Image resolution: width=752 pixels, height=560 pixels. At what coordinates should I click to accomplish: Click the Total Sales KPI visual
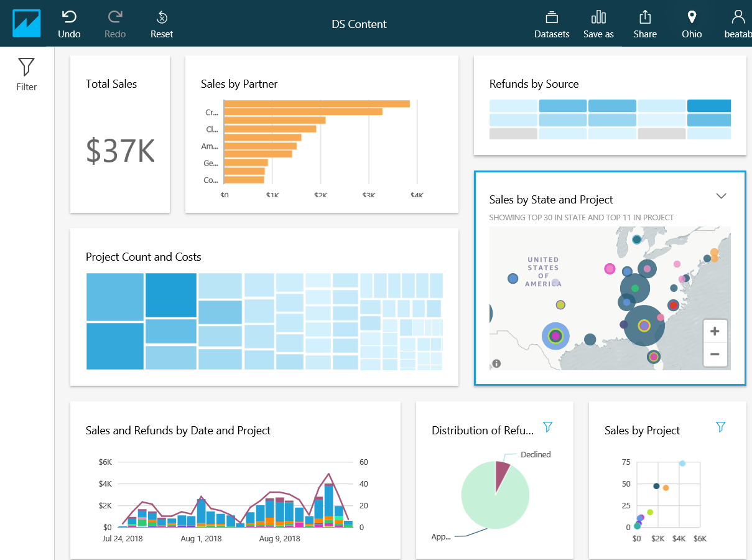pos(119,134)
